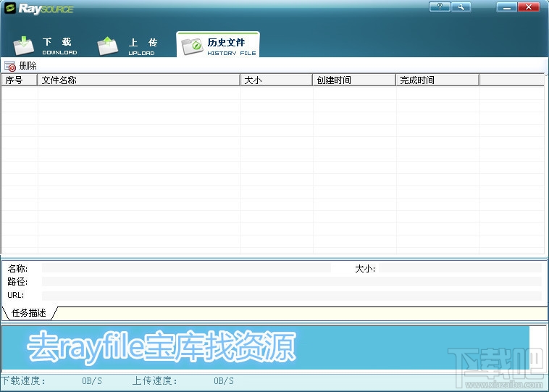This screenshot has width=549, height=392.
Task: Sort by 大小 column header
Action: [276, 80]
